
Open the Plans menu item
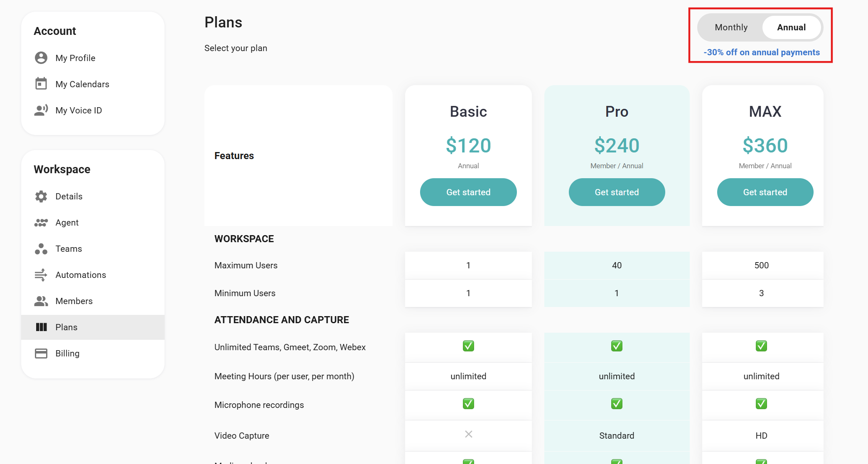pyautogui.click(x=66, y=327)
